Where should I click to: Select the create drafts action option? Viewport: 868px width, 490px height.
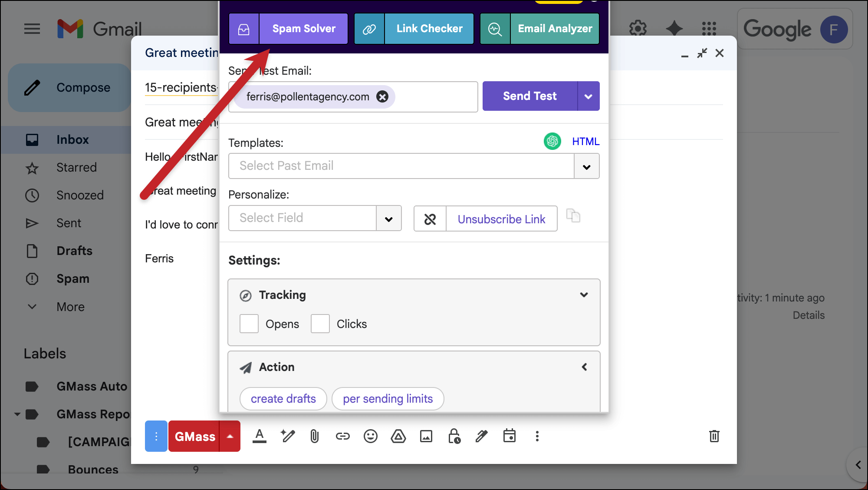tap(283, 399)
